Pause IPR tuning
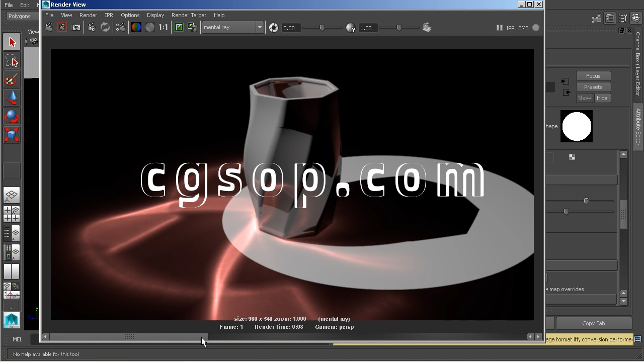 click(x=500, y=28)
